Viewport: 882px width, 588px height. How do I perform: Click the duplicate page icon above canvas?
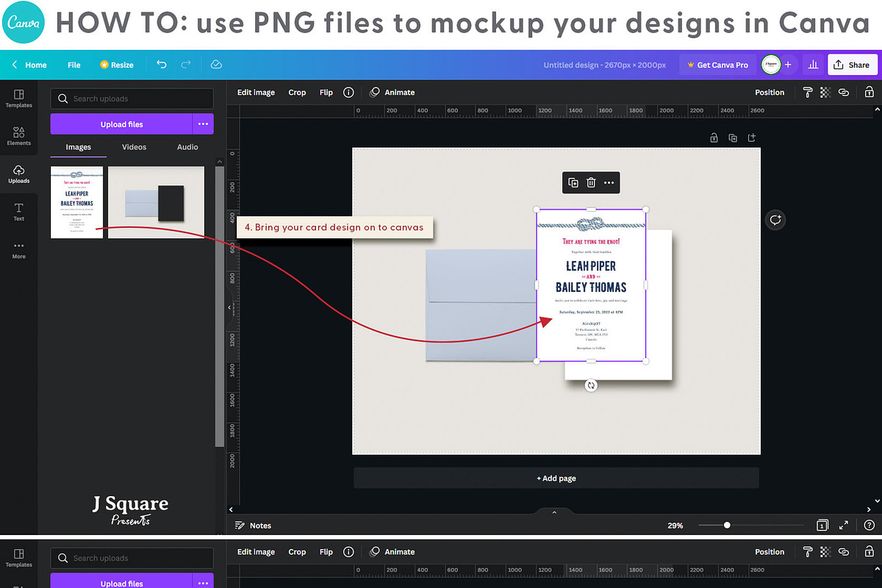coord(733,137)
